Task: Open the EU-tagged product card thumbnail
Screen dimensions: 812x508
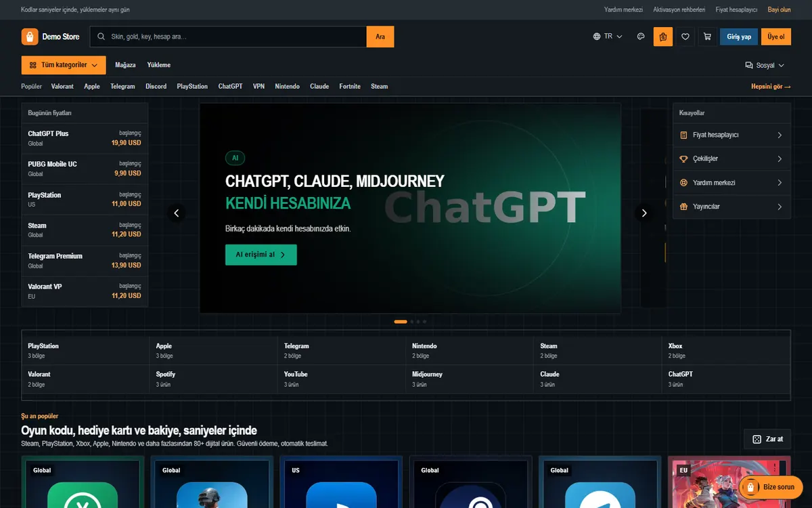Action: point(729,482)
